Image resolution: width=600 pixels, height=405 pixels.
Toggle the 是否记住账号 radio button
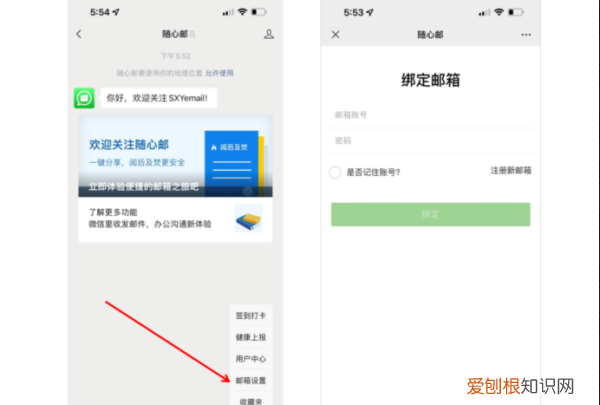335,172
